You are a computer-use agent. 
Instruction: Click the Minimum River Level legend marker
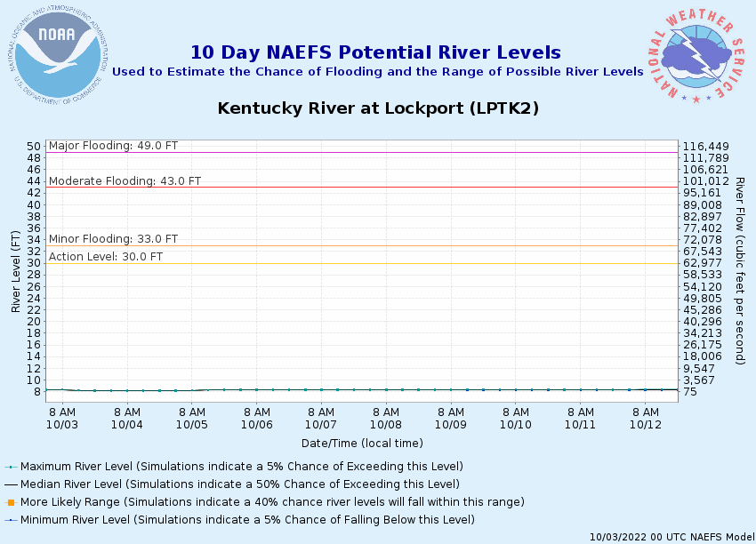click(x=11, y=520)
